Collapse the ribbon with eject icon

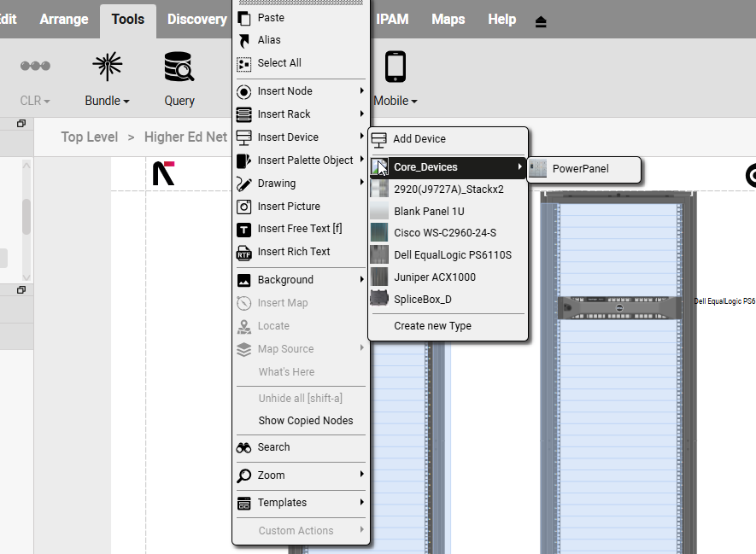tap(541, 21)
